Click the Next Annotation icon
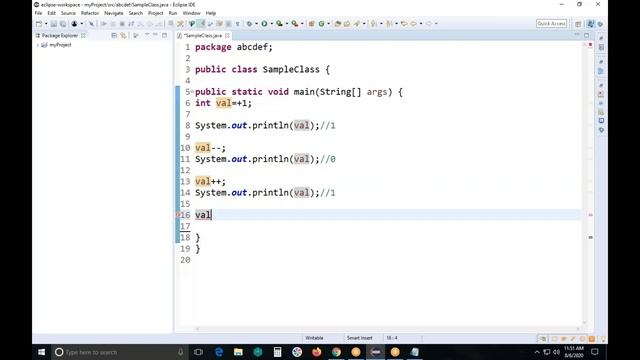This screenshot has width=640, height=360. [373, 24]
